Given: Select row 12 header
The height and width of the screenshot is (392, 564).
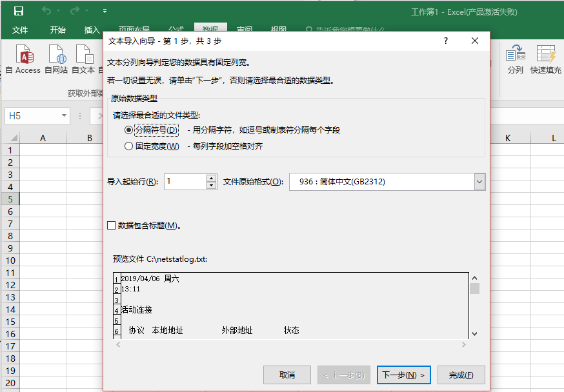Looking at the screenshot, I should (10, 285).
